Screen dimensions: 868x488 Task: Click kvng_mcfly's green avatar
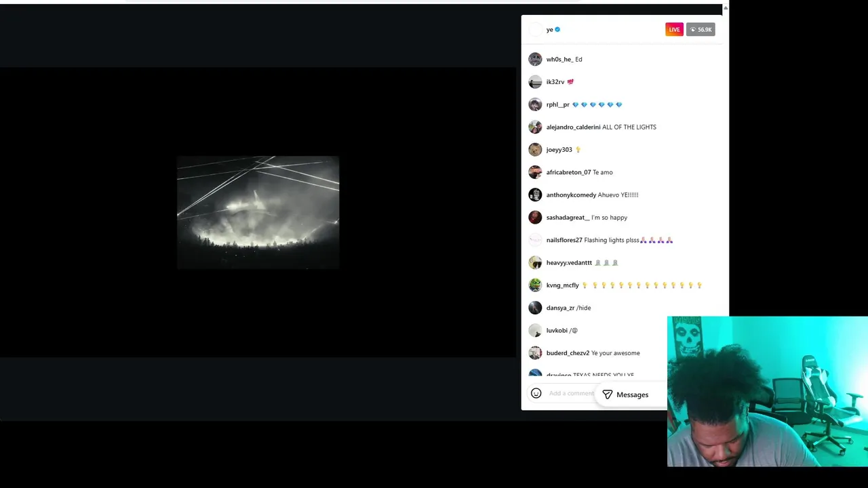point(535,285)
